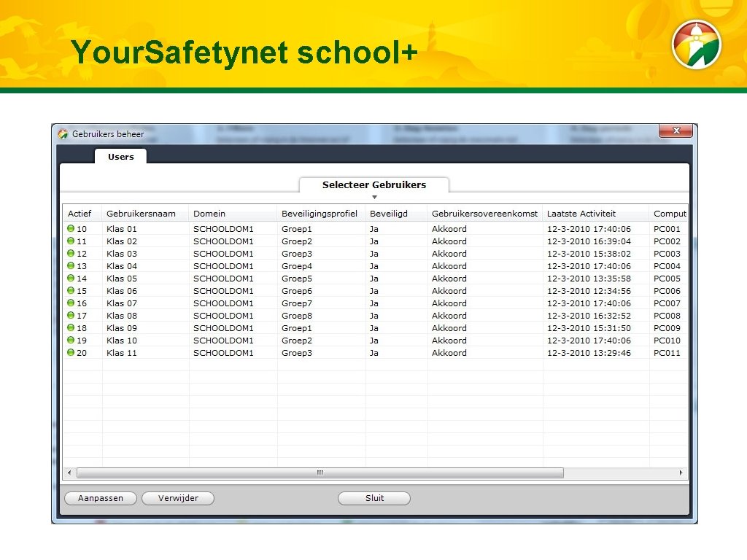Click the timestamp 12-3-2010 15:38:02
747x560 pixels.
589,254
